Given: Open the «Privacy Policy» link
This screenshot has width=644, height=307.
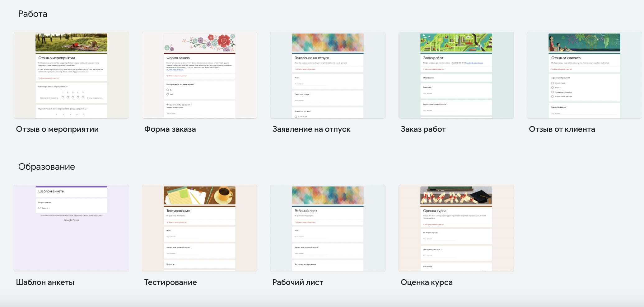Looking at the screenshot, I should click(x=98, y=216).
